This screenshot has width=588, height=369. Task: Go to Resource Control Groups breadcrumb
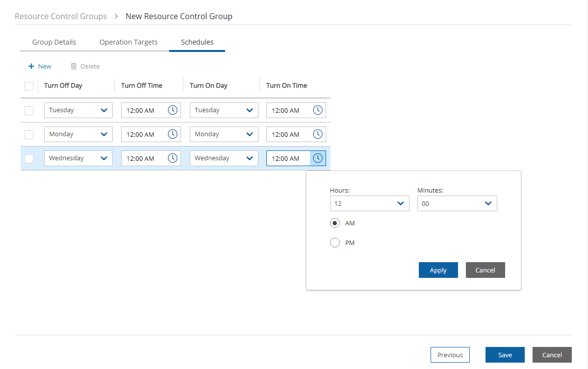(x=61, y=16)
